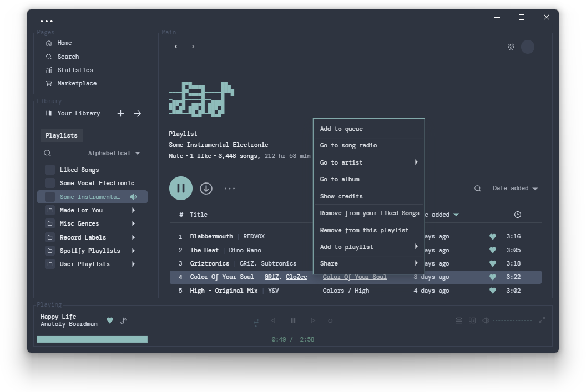Unlike the song The Heat

(x=493, y=250)
